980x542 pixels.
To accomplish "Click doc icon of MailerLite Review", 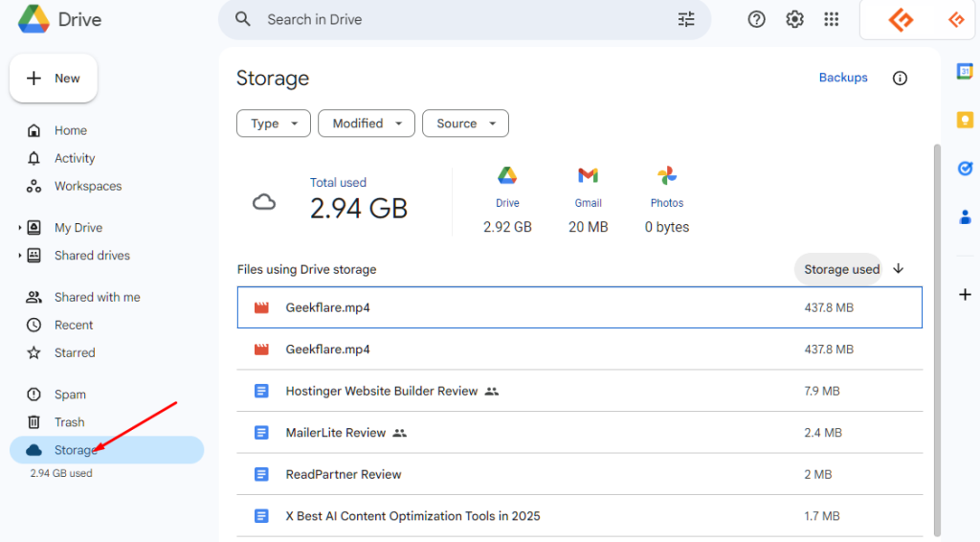I will point(261,433).
